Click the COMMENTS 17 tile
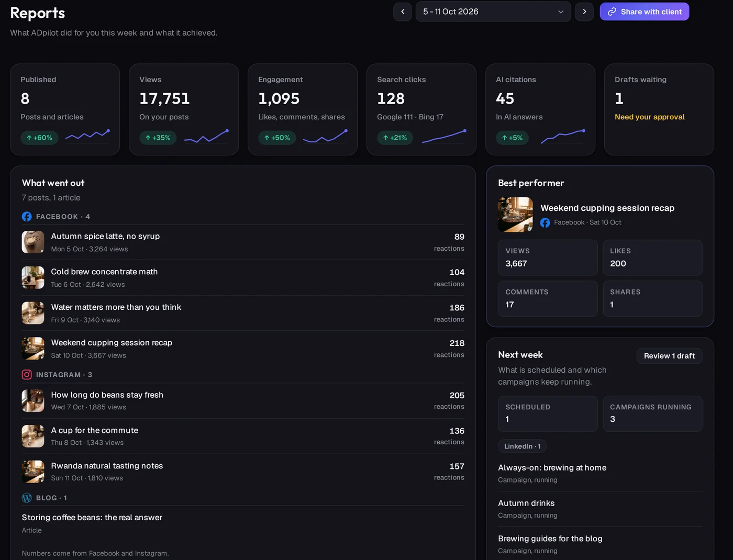This screenshot has height=560, width=733. (x=548, y=298)
